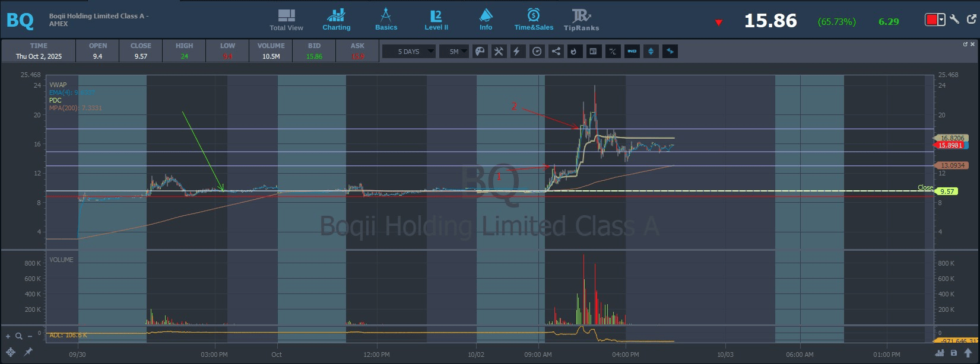This screenshot has width=980, height=364.
Task: Open the Info section
Action: (x=486, y=20)
